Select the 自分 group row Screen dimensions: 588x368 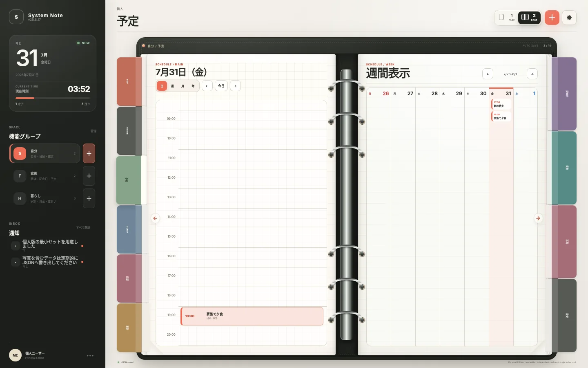tap(45, 153)
